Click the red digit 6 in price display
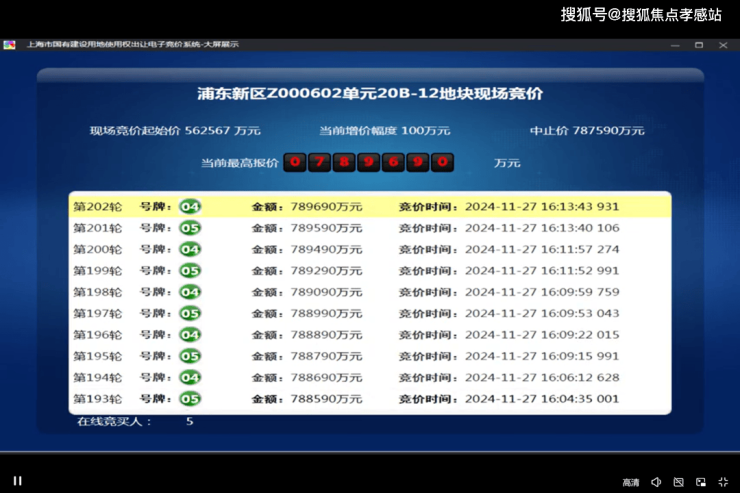Image resolution: width=740 pixels, height=493 pixels. tap(393, 162)
